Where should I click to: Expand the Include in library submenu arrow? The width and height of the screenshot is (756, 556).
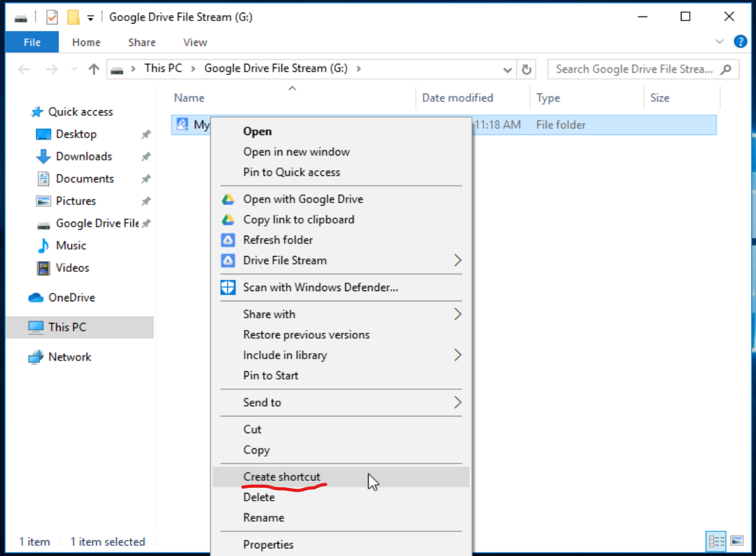[457, 355]
